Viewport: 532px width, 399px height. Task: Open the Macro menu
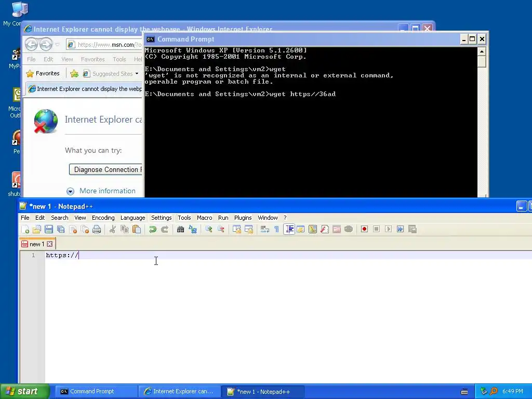pyautogui.click(x=205, y=218)
